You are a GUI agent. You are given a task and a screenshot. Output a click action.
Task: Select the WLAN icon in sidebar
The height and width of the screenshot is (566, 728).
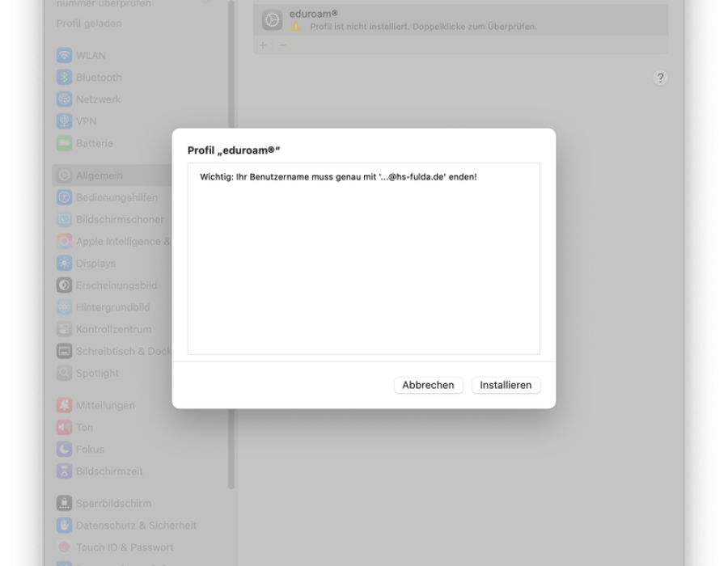64,55
